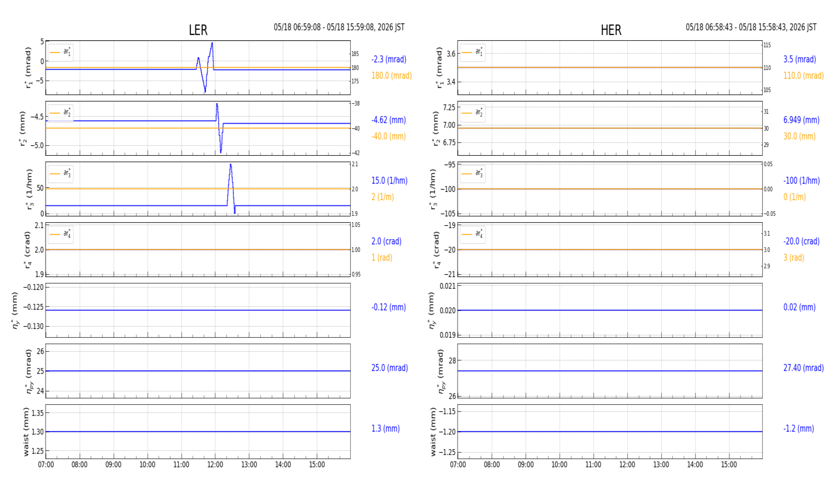Click the ∂r3* legend in the LER plot
824x504 pixels.
coord(61,174)
